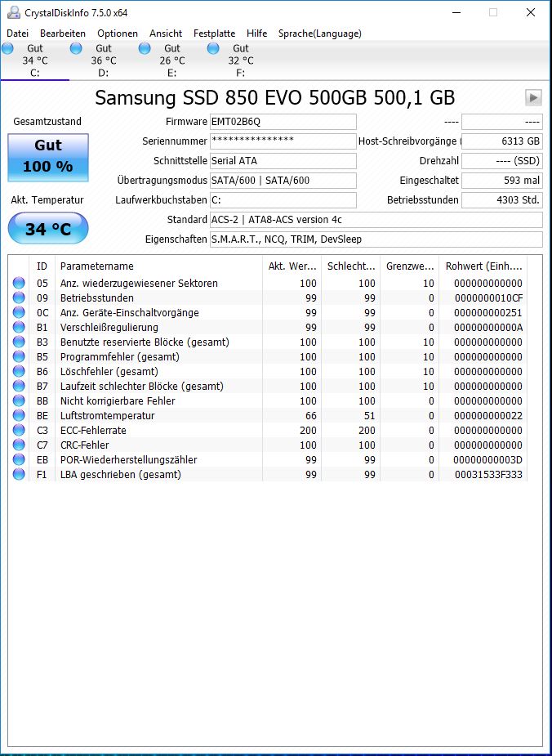The width and height of the screenshot is (552, 756).
Task: Select row Anz. Geräte-Einschaltvorgänge
Action: [x=269, y=312]
